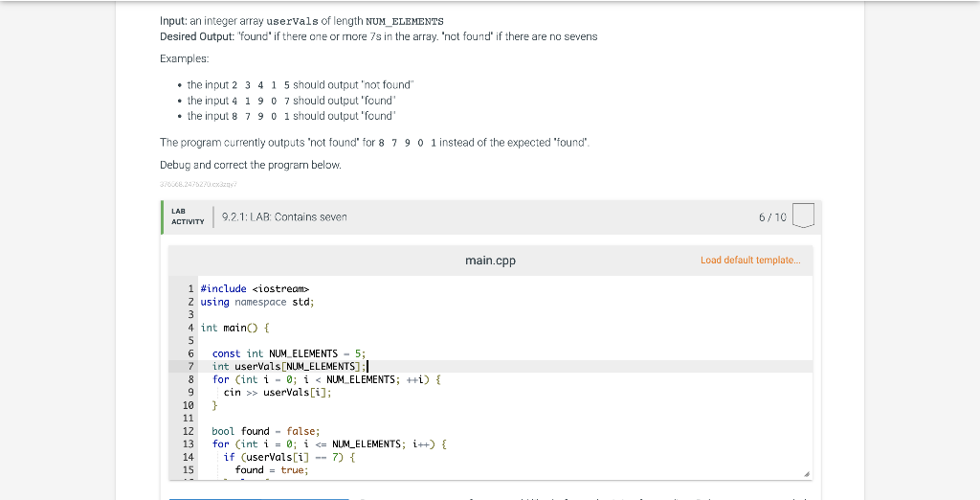
Task: Click the example input 8 7 9 0 1 bullet
Action: [x=291, y=117]
